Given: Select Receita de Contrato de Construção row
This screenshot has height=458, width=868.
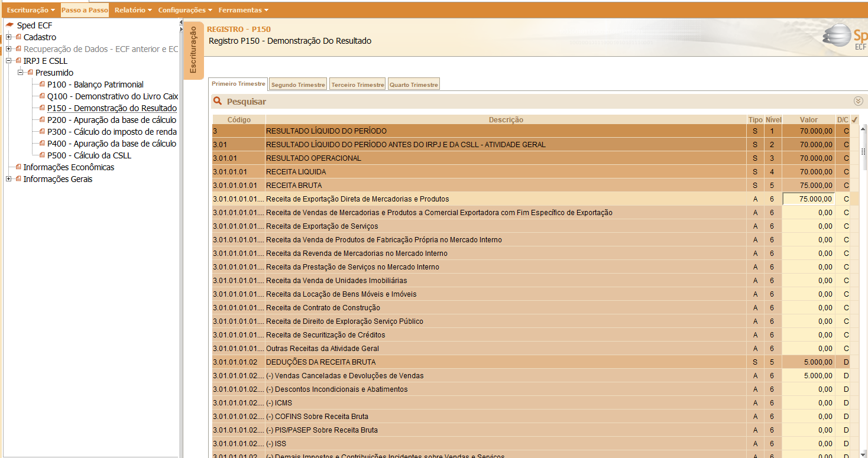Looking at the screenshot, I should tap(535, 308).
